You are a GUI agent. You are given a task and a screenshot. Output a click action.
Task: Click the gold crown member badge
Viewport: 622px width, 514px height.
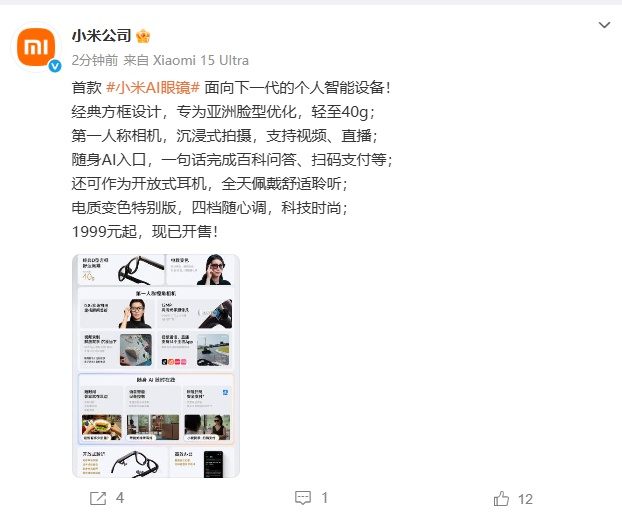(143, 36)
